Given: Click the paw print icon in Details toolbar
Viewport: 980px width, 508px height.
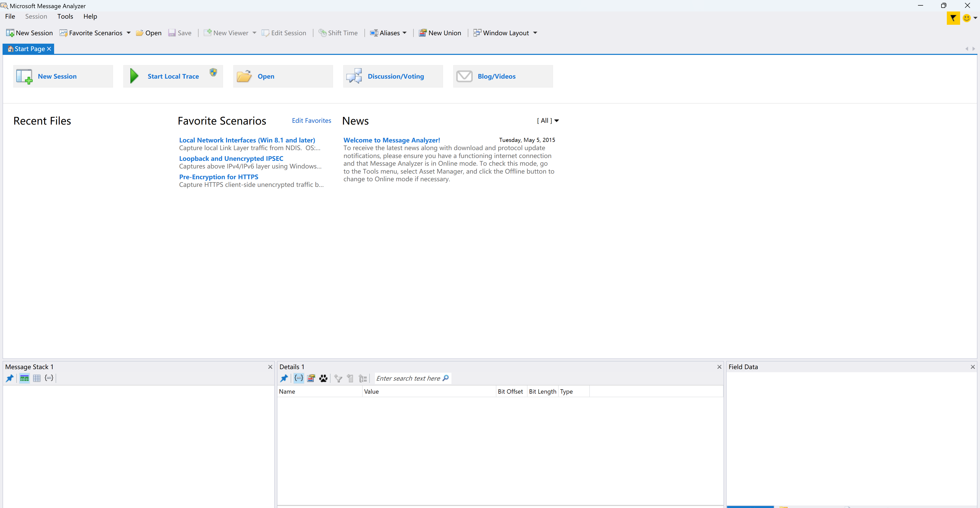Looking at the screenshot, I should coord(323,378).
